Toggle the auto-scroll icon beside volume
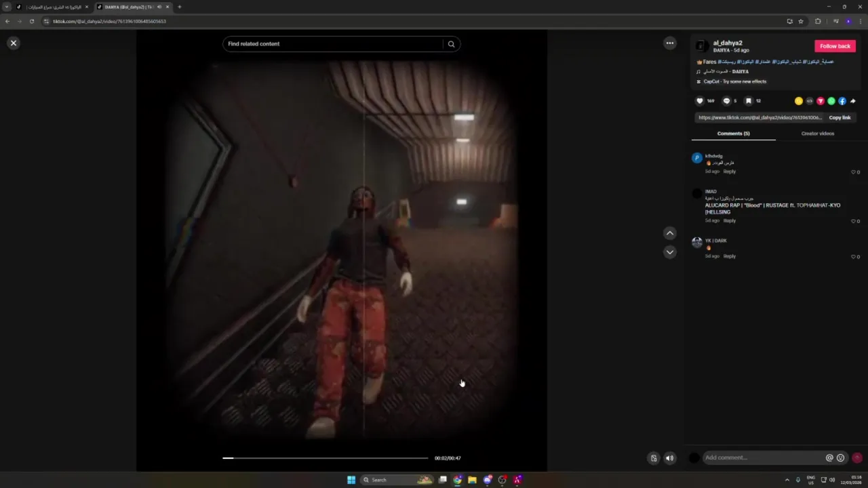The width and height of the screenshot is (868, 488). [x=653, y=458]
